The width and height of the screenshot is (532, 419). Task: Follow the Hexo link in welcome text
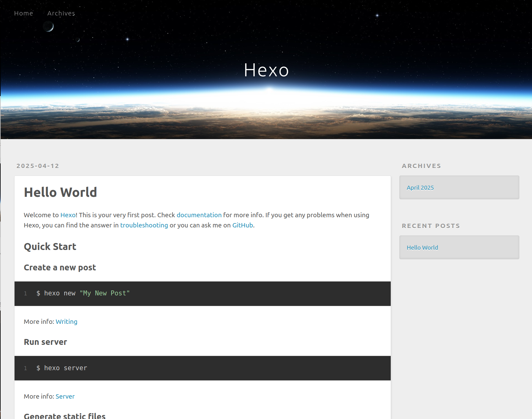[68, 215]
